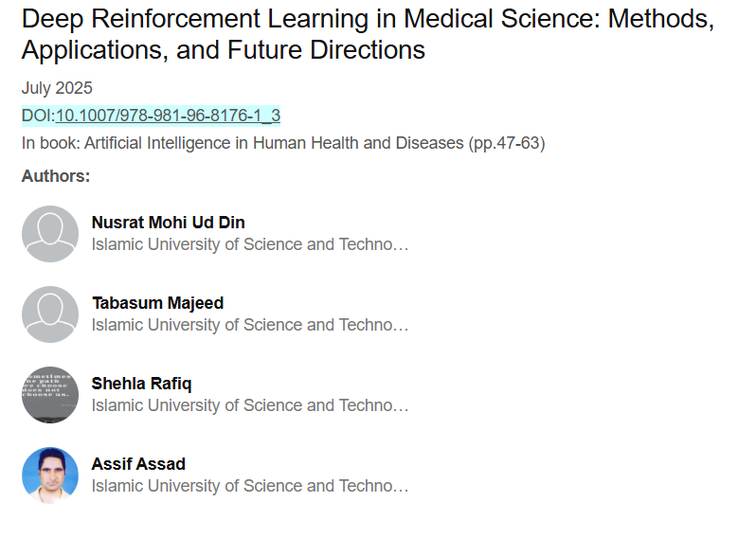Open author Tabasum Majeed's profile

tap(157, 303)
